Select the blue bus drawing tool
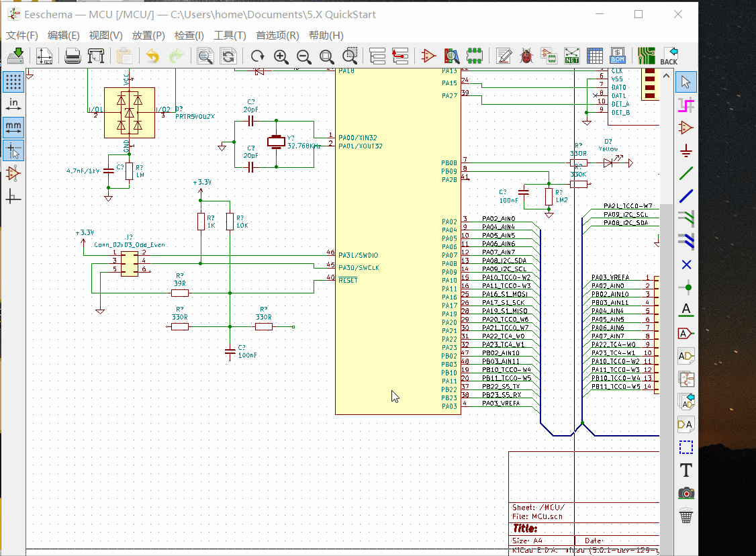This screenshot has width=756, height=556. point(686,196)
